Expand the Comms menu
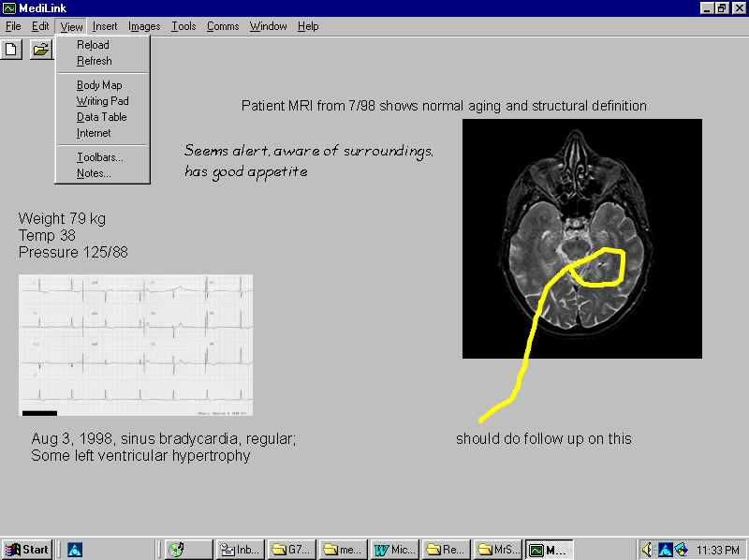 pos(223,26)
